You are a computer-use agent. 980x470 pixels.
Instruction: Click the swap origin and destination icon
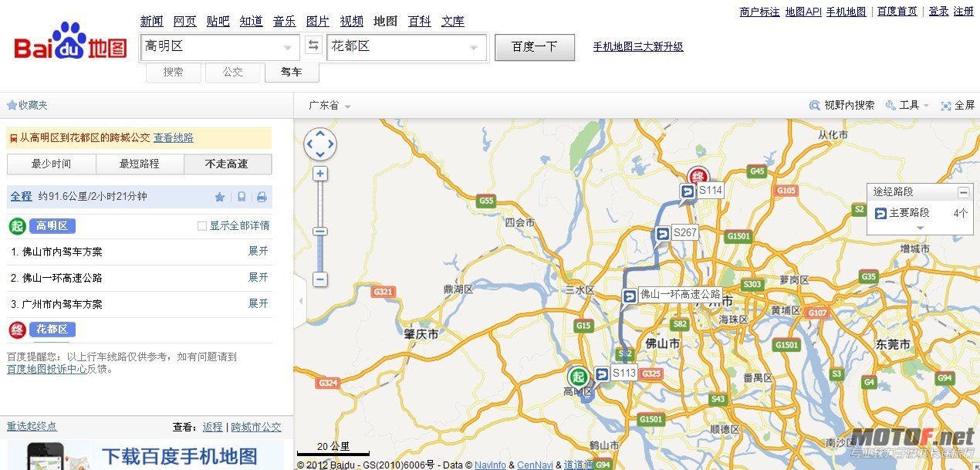tap(313, 46)
